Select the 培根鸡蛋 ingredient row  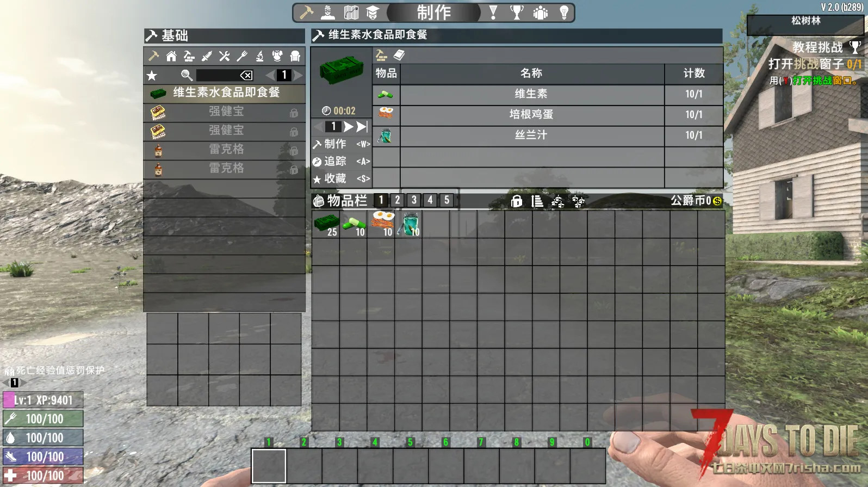click(x=548, y=115)
